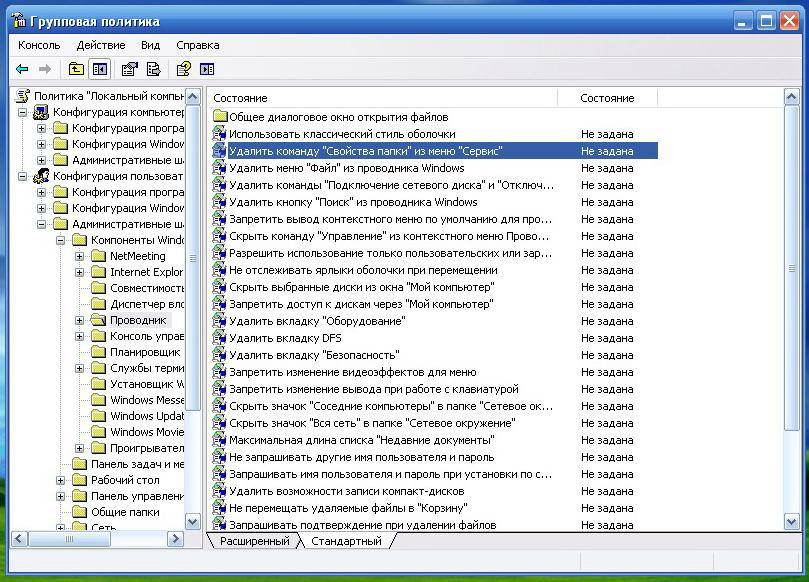This screenshot has width=809, height=582.
Task: Click policy icon for 'Удалить вкладку "Оборудование"'
Action: pos(219,321)
